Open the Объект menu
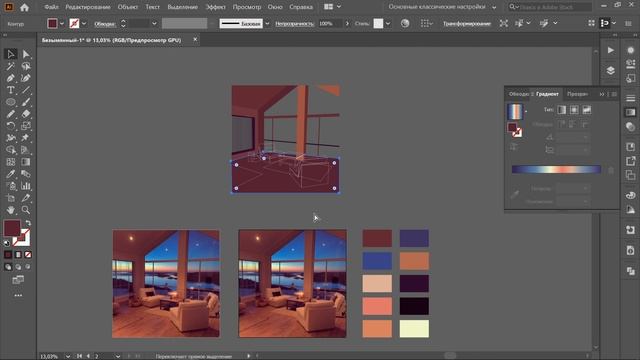Screen dimensions: 640x360 pos(127,7)
